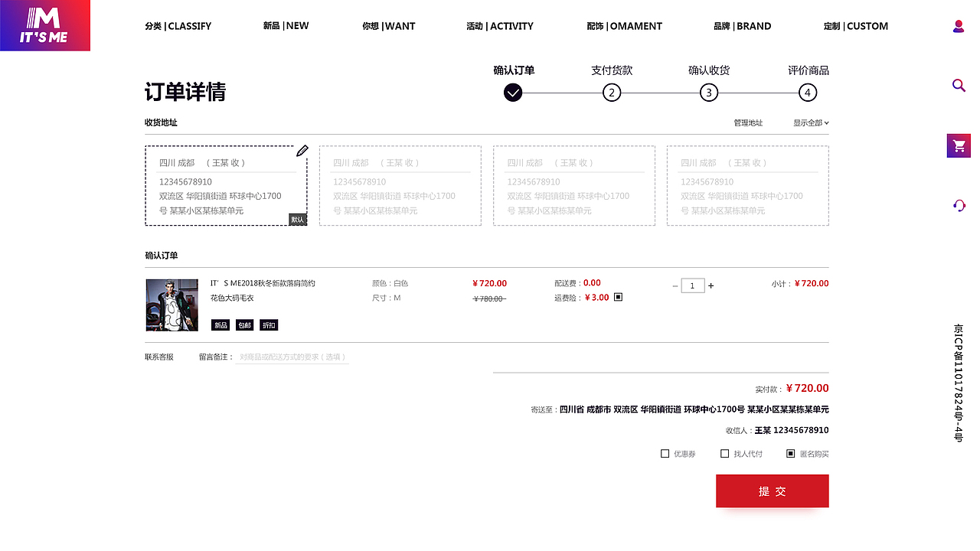Open the shopping cart icon
Viewport: 980px width, 551px height.
(x=959, y=145)
